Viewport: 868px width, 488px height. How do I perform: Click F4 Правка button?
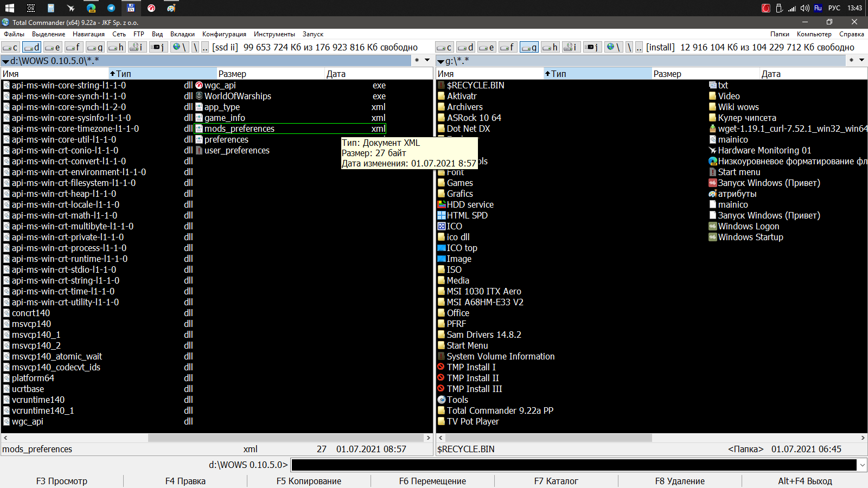(x=186, y=481)
